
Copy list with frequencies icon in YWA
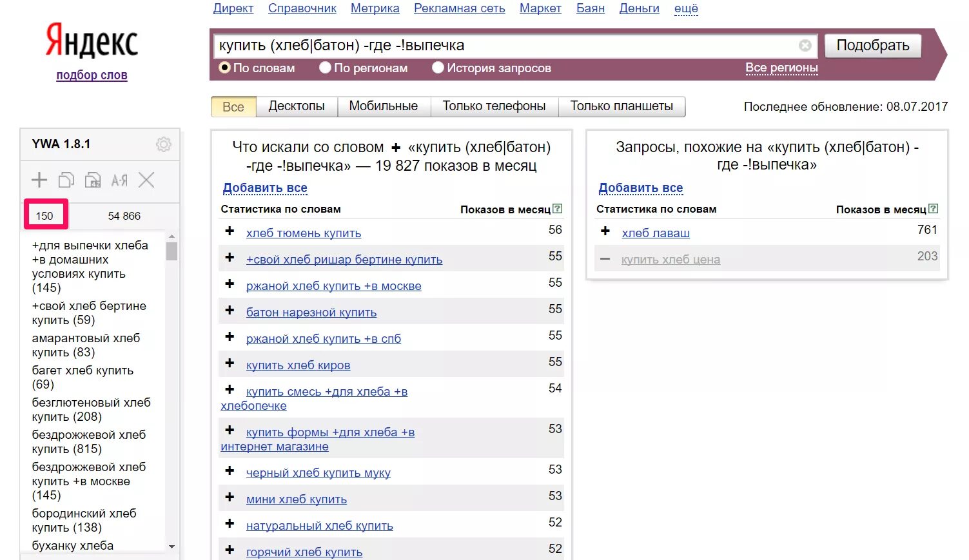93,180
